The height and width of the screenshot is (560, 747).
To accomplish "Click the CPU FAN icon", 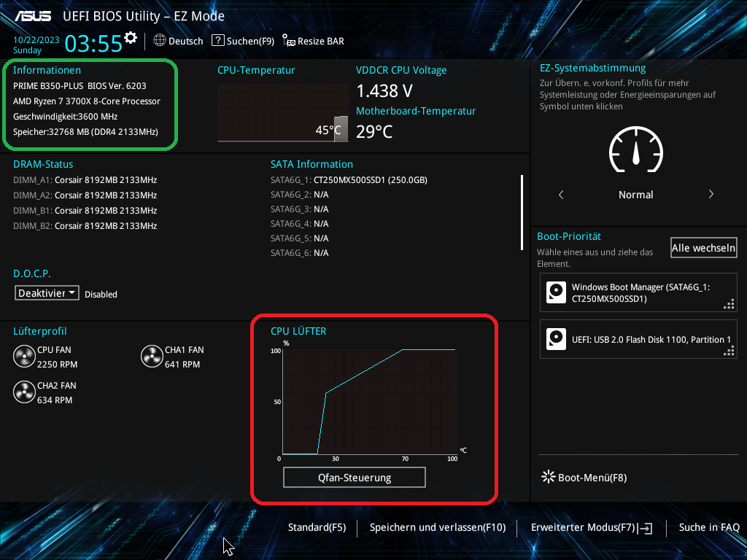I will pos(24,357).
